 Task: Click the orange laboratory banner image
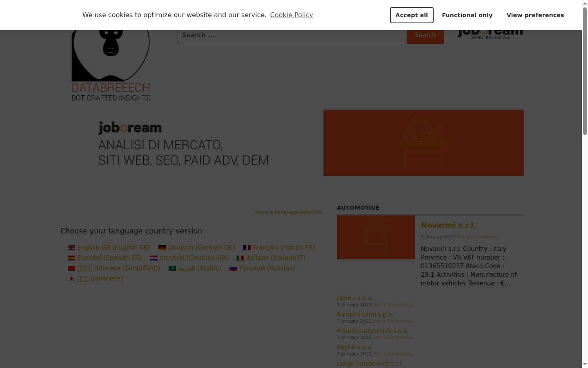[423, 143]
